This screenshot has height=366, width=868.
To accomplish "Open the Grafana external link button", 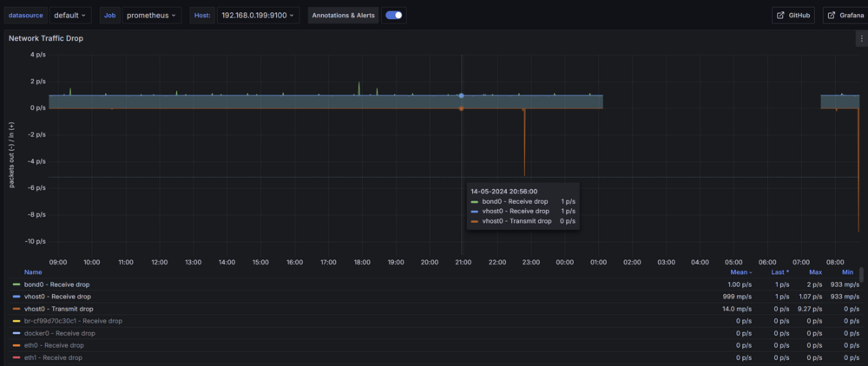I will click(x=845, y=16).
